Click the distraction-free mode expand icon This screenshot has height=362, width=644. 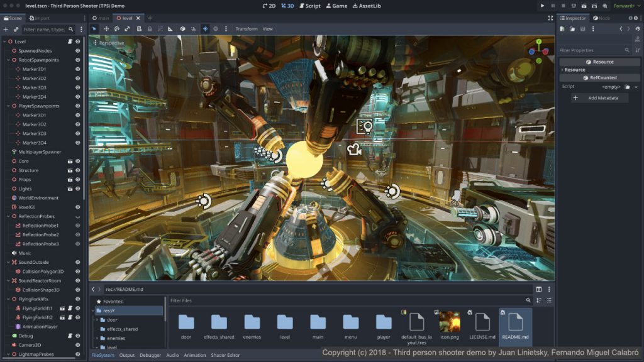coord(551,18)
